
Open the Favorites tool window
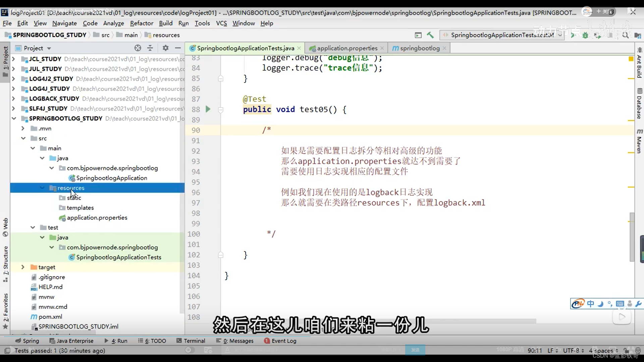tap(5, 311)
